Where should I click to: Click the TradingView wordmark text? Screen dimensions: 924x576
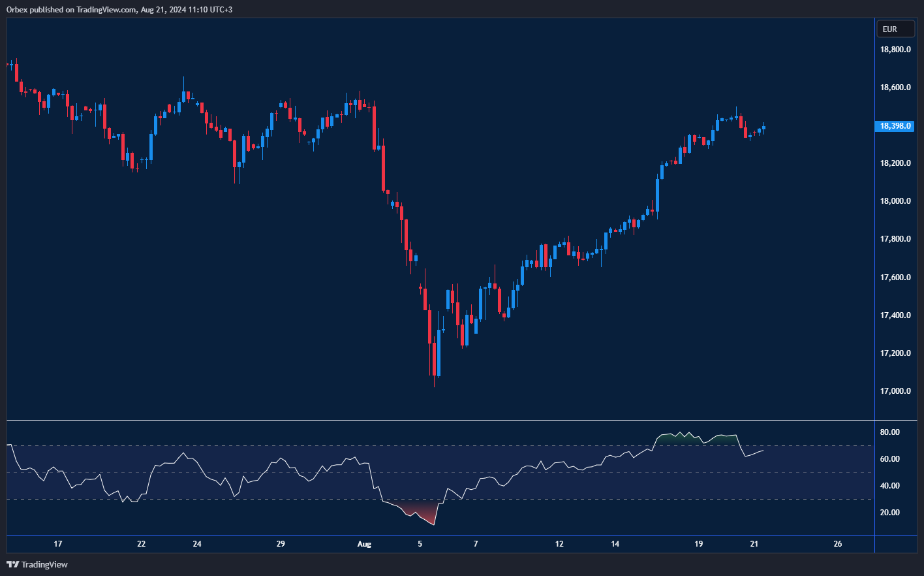(44, 564)
